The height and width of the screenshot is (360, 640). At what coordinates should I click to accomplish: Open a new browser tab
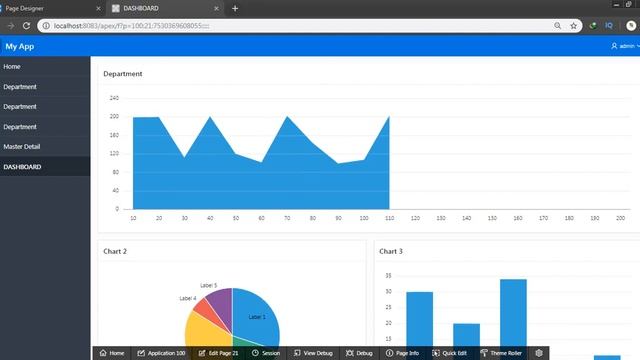(x=235, y=8)
